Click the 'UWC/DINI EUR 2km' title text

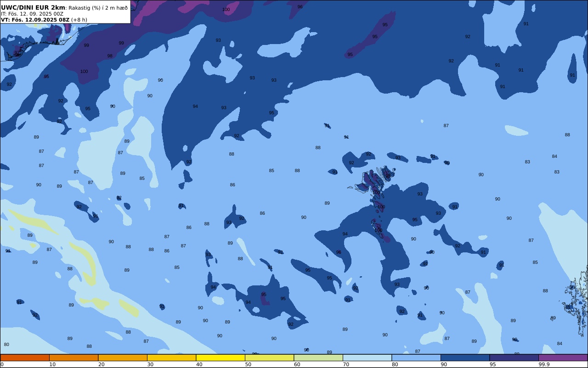[33, 7]
